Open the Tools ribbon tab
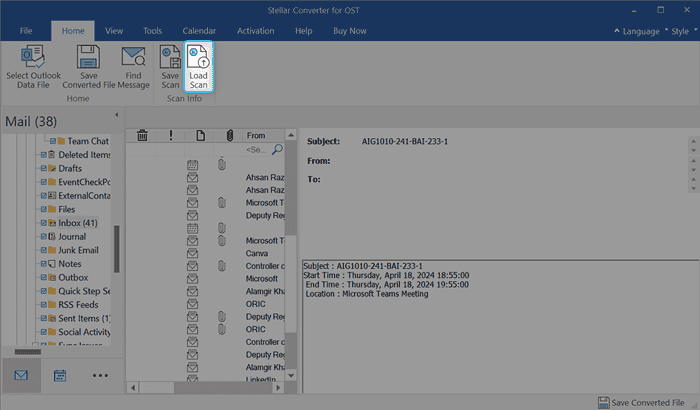The width and height of the screenshot is (700, 410). tap(152, 31)
